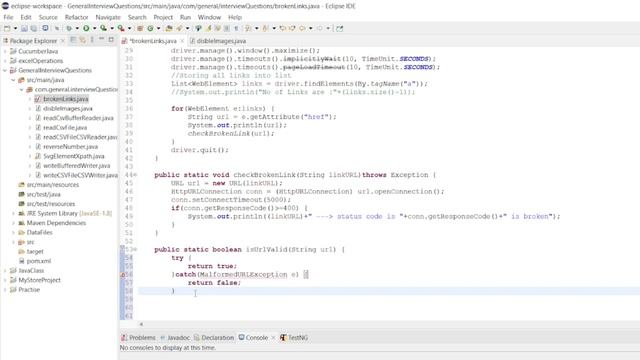The height and width of the screenshot is (360, 640).
Task: Switch to the TestNG tab
Action: click(x=294, y=338)
